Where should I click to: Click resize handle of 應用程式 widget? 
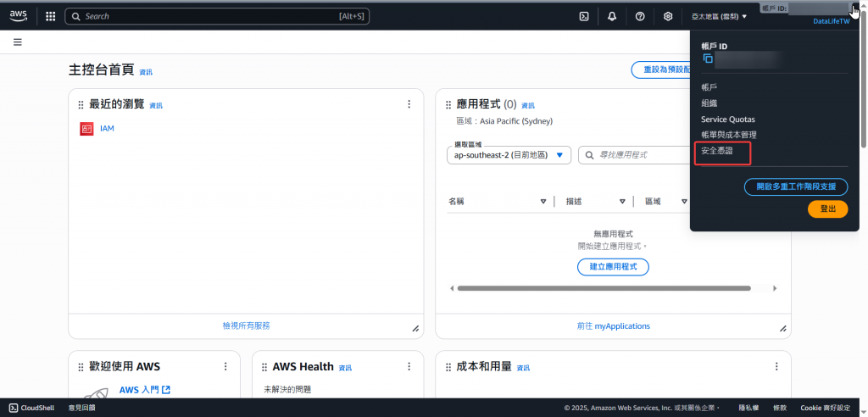tap(782, 328)
